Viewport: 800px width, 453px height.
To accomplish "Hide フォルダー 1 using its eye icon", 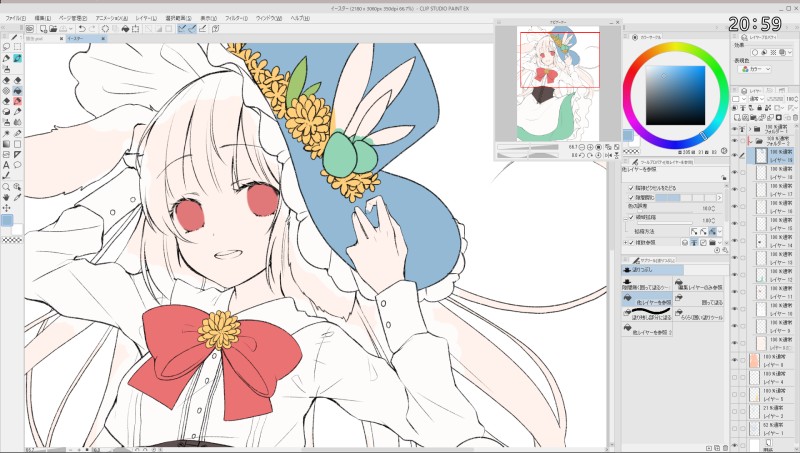I will pos(735,129).
